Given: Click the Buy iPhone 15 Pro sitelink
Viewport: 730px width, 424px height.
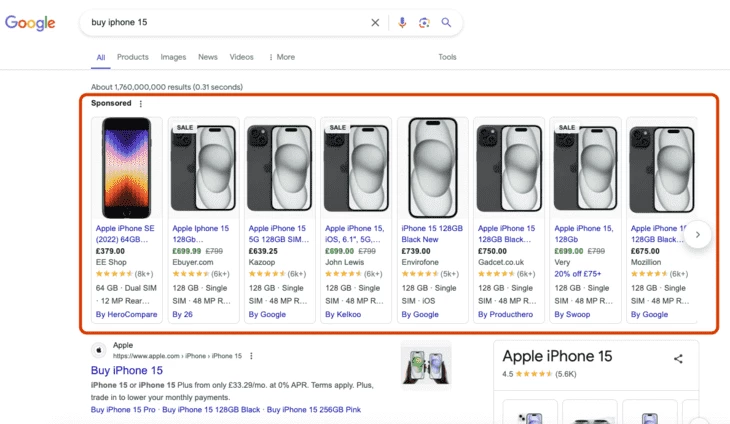Looking at the screenshot, I should pos(123,410).
